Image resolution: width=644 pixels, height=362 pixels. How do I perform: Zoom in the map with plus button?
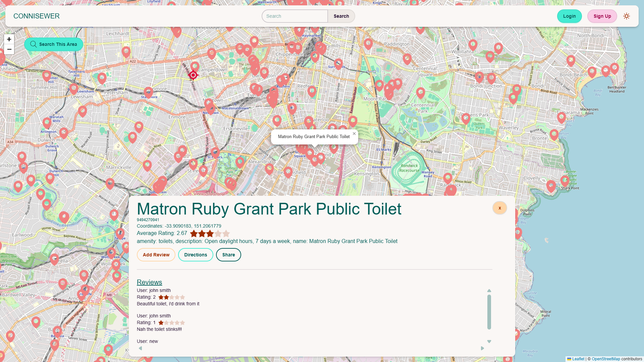tap(9, 39)
